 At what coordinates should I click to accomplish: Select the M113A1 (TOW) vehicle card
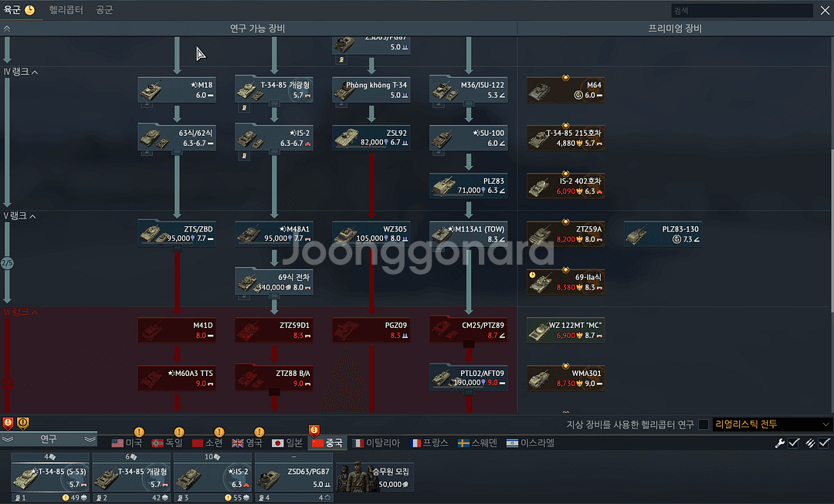tap(468, 234)
